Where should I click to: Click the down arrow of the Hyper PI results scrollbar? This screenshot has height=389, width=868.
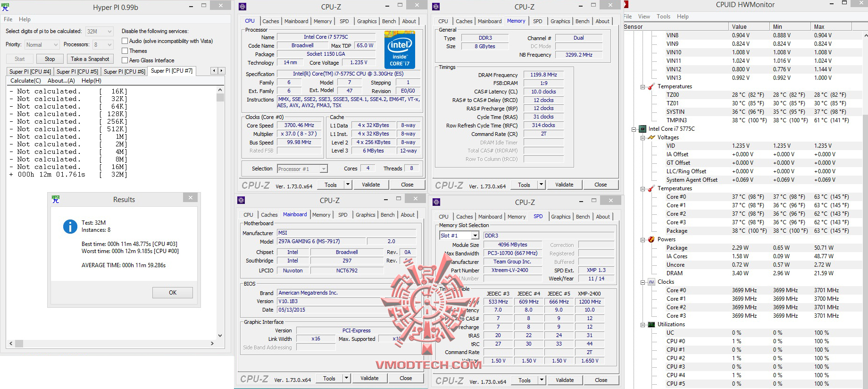pos(220,336)
